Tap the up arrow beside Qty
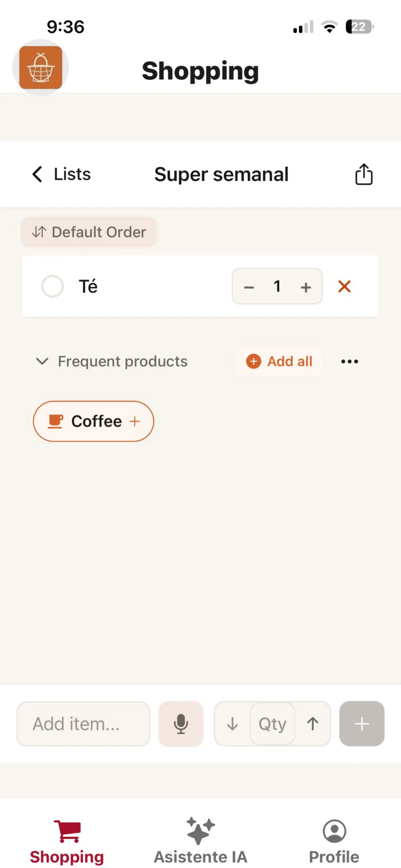 click(x=312, y=724)
